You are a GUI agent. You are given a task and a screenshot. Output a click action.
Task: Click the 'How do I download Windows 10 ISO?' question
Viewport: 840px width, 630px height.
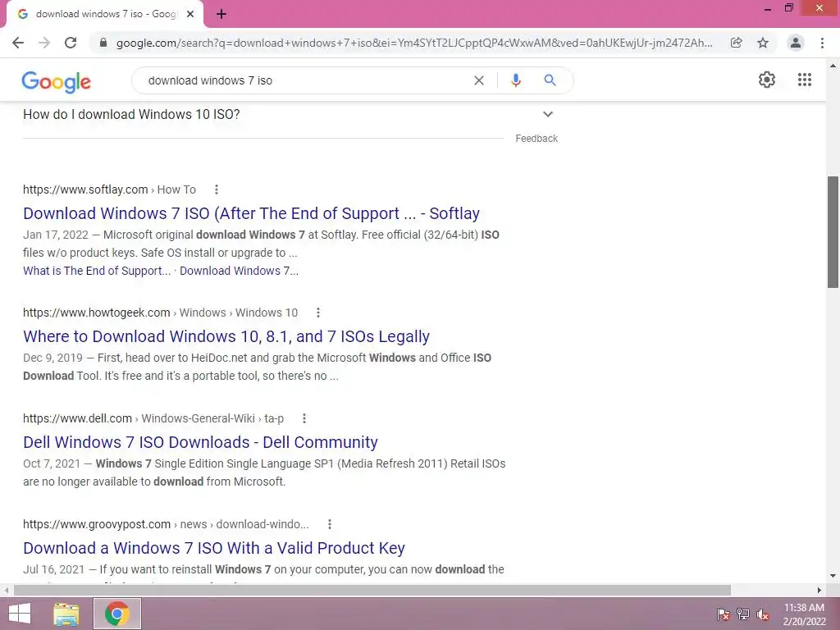coord(131,114)
